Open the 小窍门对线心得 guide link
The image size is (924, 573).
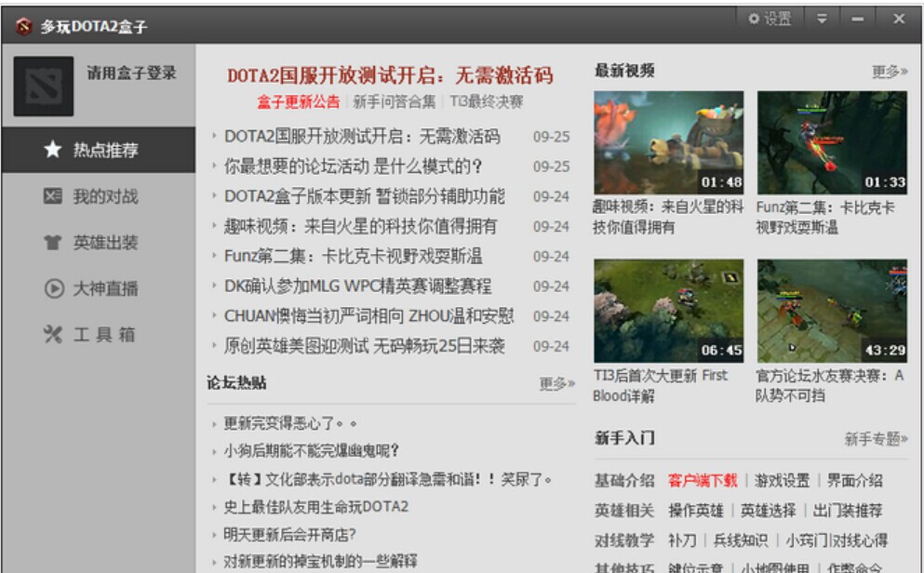(x=837, y=540)
